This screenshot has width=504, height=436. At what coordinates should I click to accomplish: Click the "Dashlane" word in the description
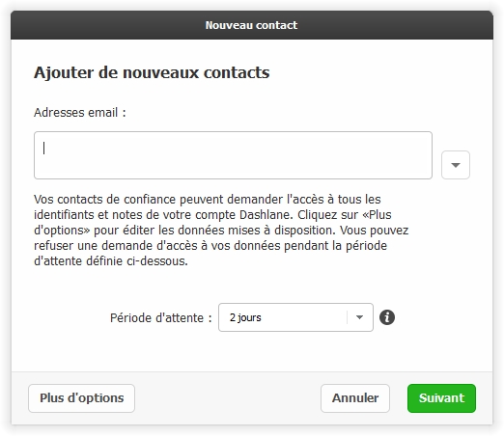(266, 215)
